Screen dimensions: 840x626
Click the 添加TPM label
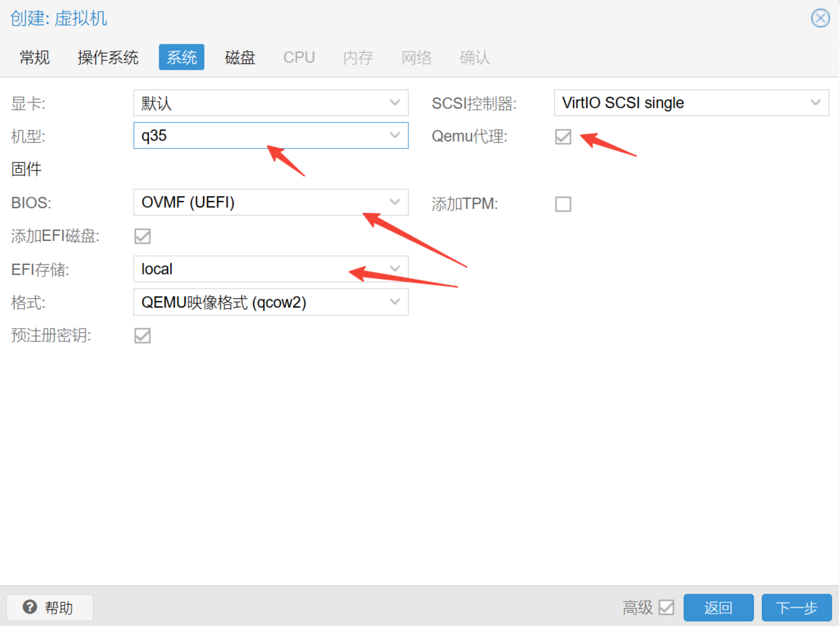465,204
